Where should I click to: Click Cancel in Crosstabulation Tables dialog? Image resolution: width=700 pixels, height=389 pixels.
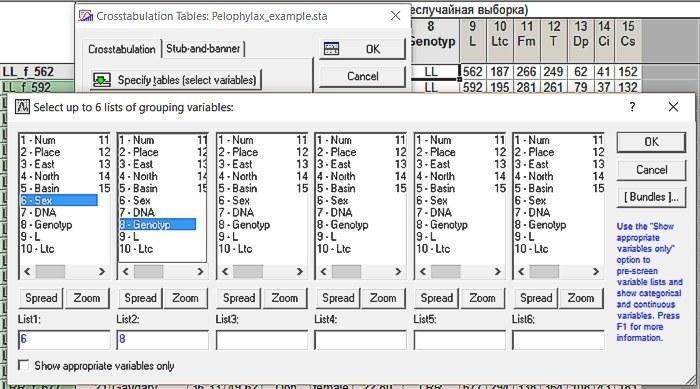click(362, 76)
